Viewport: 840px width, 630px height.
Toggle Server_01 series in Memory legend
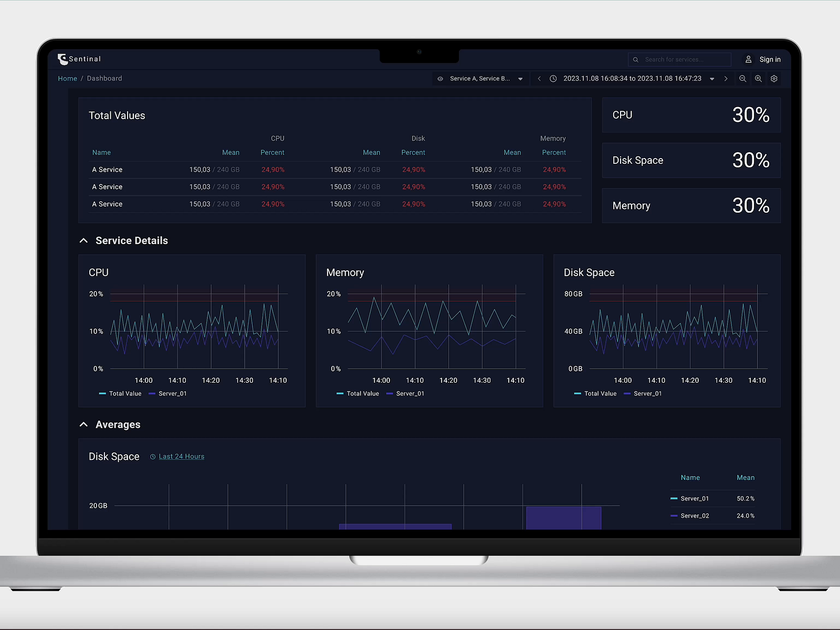pyautogui.click(x=405, y=394)
